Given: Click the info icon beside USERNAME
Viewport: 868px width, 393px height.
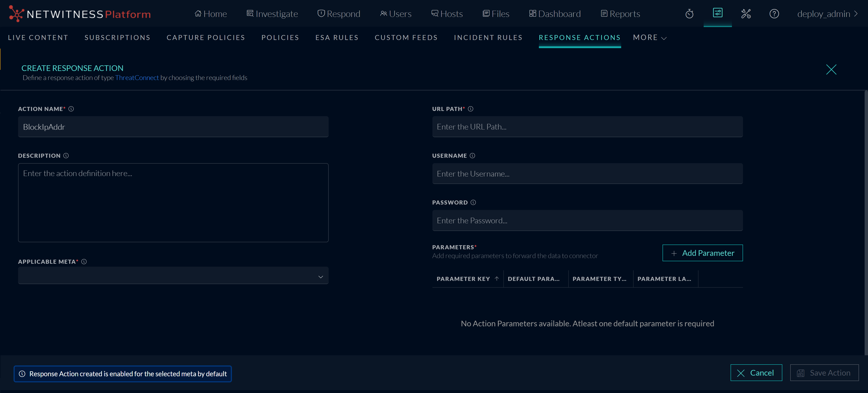Looking at the screenshot, I should point(472,155).
